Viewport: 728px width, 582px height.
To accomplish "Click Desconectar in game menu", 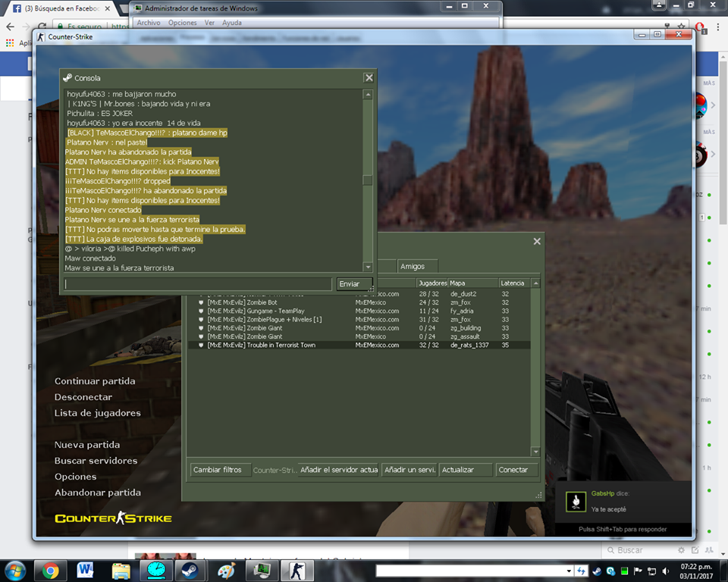I will [x=83, y=397].
